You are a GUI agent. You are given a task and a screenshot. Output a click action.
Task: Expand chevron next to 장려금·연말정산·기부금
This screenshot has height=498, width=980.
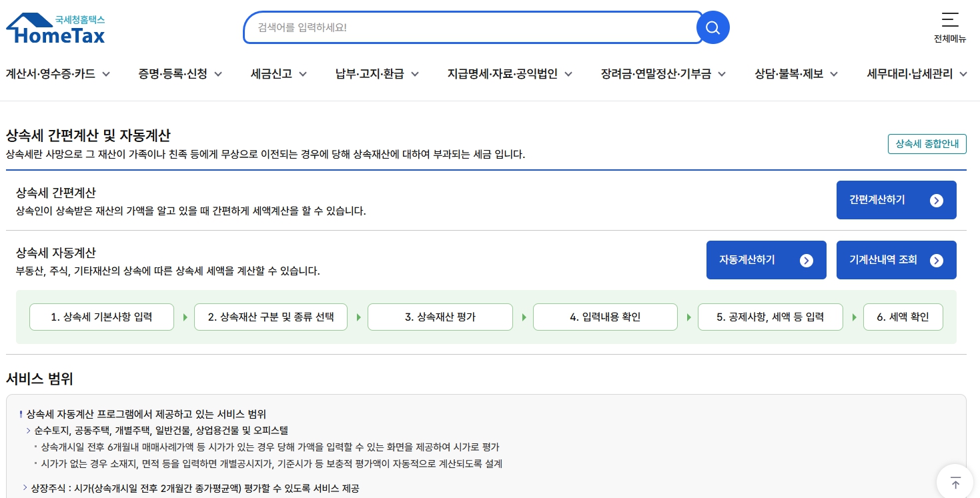(722, 74)
